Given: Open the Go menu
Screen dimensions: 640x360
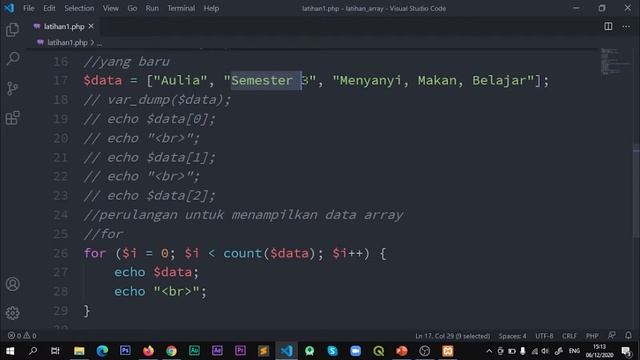Looking at the screenshot, I should coord(132,8).
